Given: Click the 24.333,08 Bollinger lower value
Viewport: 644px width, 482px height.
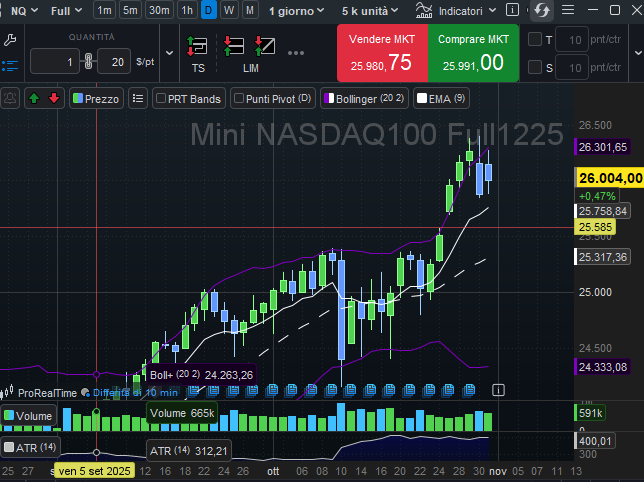Looking at the screenshot, I should coord(602,367).
